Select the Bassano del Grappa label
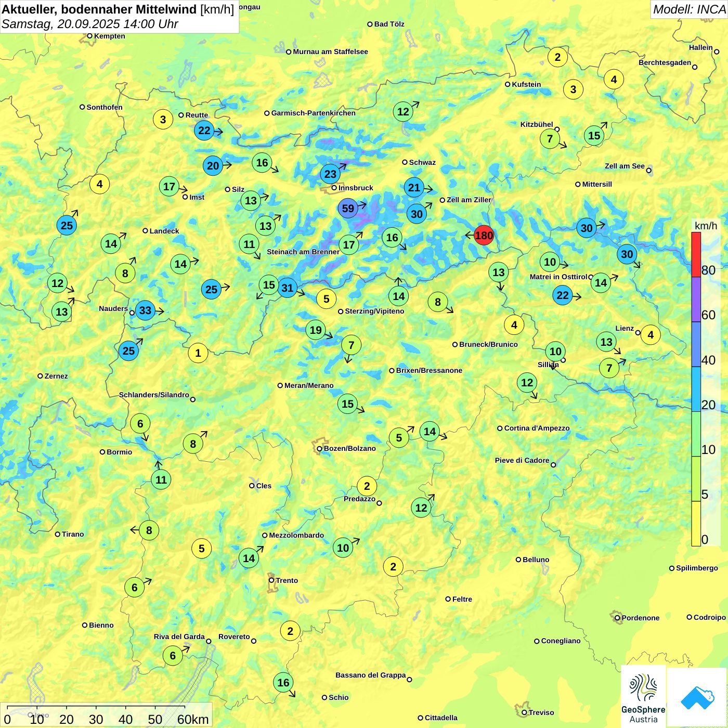The image size is (728, 728). point(371,675)
